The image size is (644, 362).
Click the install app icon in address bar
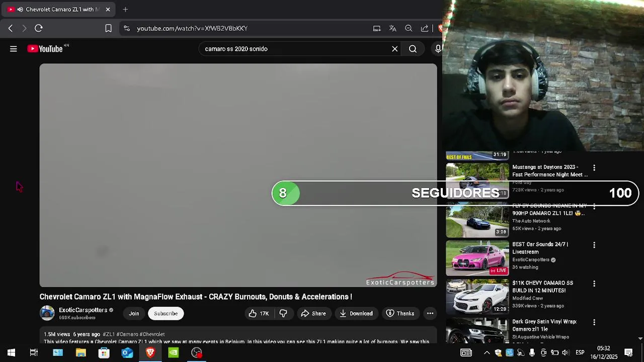pos(377,29)
